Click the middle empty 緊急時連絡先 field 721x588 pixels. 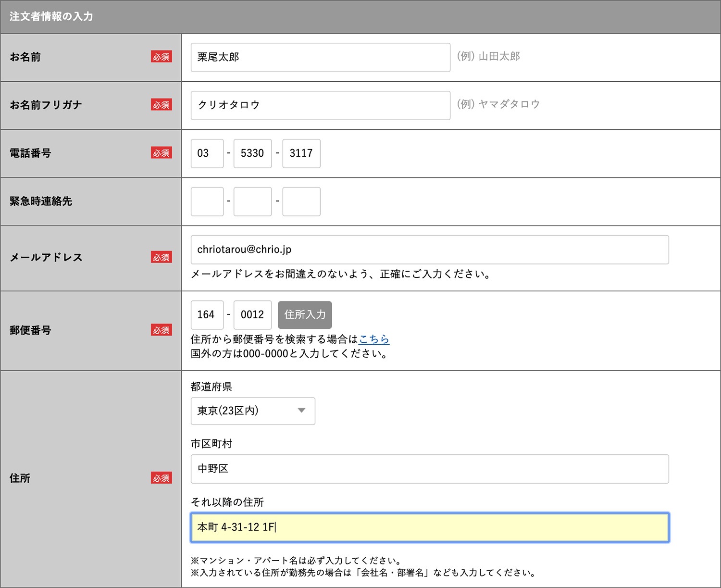[252, 201]
